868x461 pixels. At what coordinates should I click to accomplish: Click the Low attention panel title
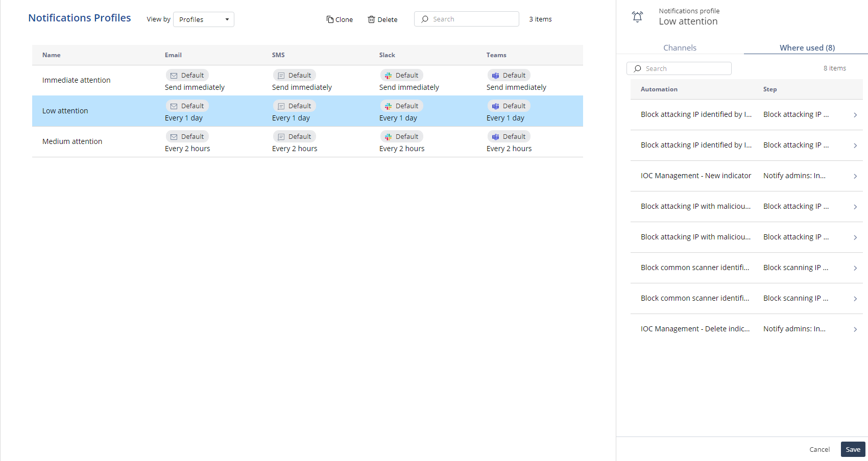688,21
